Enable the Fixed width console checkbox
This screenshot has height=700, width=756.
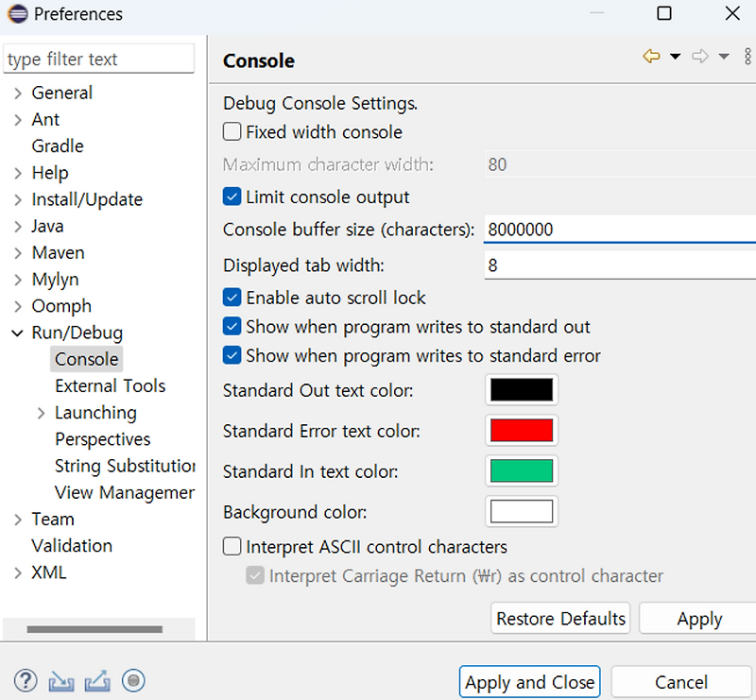(x=232, y=132)
